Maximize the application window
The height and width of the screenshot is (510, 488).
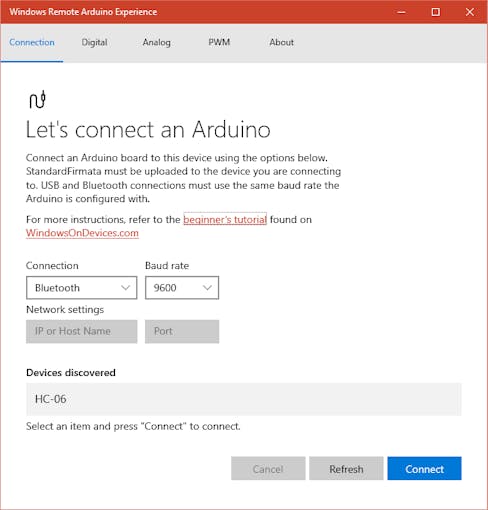[435, 12]
